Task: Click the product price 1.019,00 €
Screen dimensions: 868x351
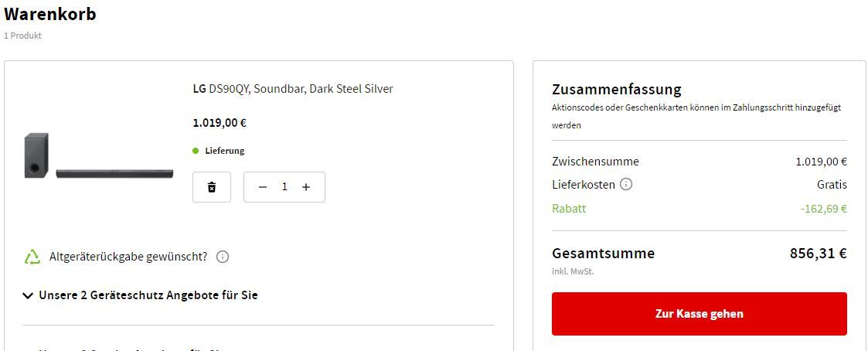Action: pos(220,123)
